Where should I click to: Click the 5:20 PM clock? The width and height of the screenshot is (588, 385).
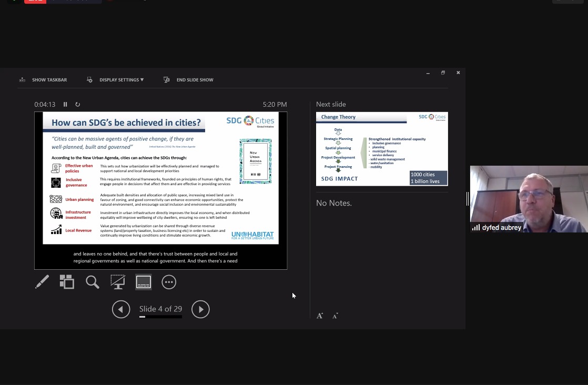tap(275, 104)
